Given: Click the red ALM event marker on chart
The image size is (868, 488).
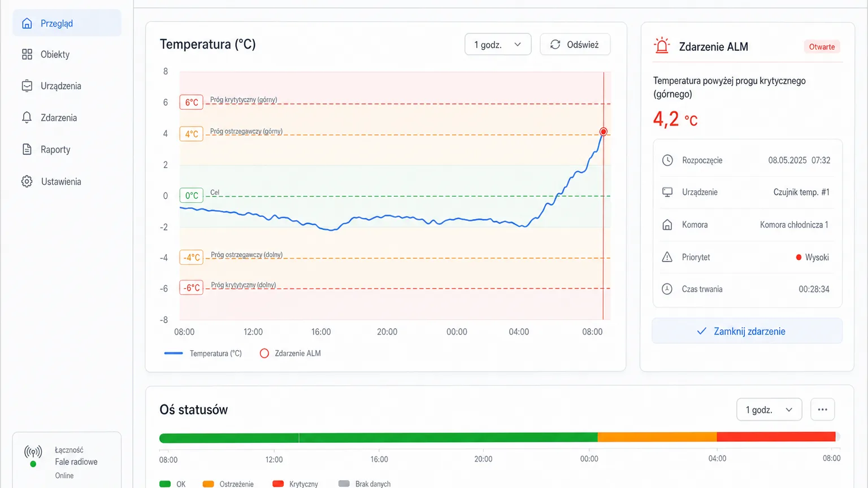Looking at the screenshot, I should (x=604, y=132).
